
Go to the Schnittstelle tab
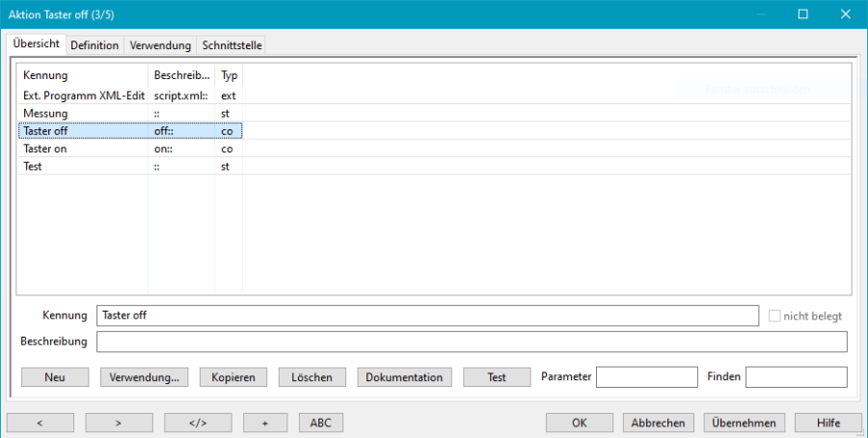(x=231, y=45)
